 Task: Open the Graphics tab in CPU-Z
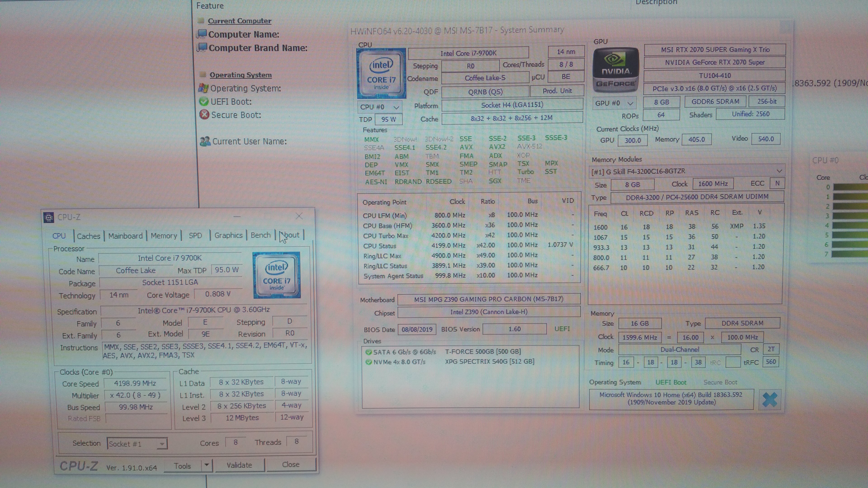228,235
